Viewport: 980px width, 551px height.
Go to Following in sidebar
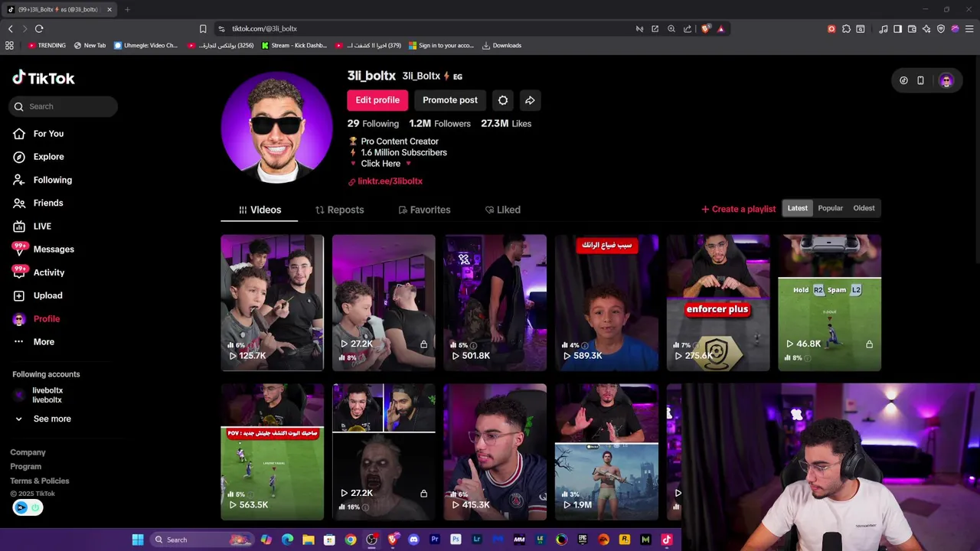pos(42,180)
